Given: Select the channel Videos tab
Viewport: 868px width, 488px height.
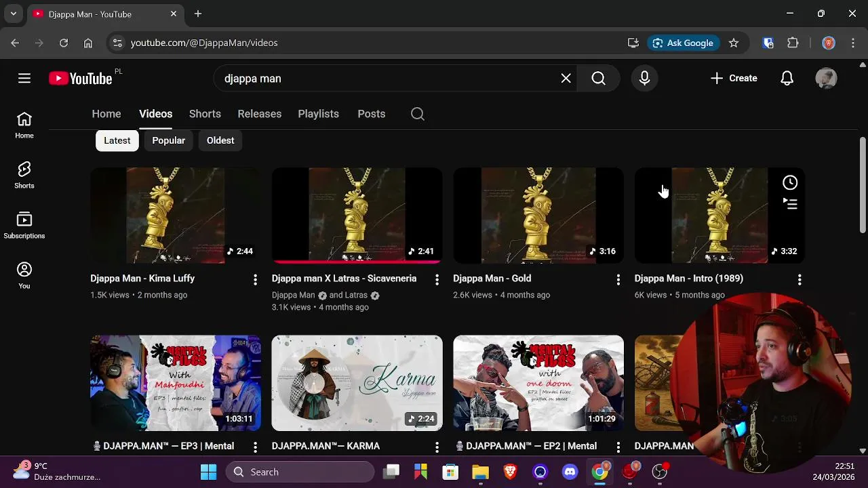Looking at the screenshot, I should pos(156,114).
